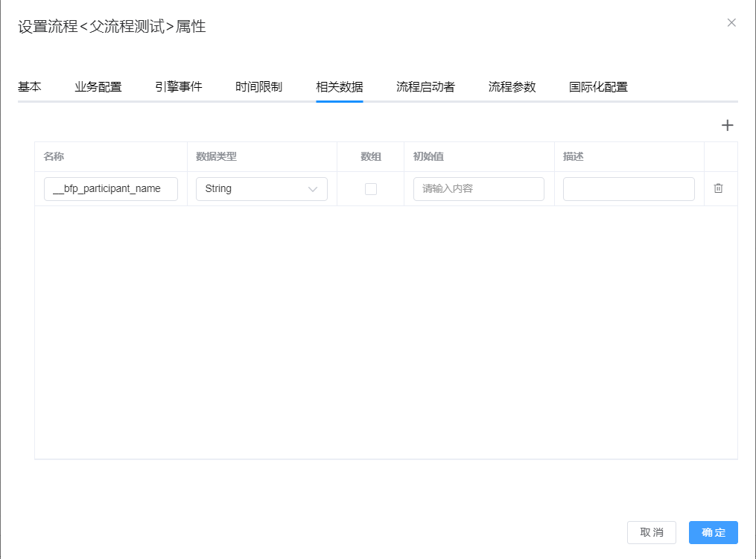The width and height of the screenshot is (756, 559).
Task: Switch to the 基本 tab
Action: [30, 86]
